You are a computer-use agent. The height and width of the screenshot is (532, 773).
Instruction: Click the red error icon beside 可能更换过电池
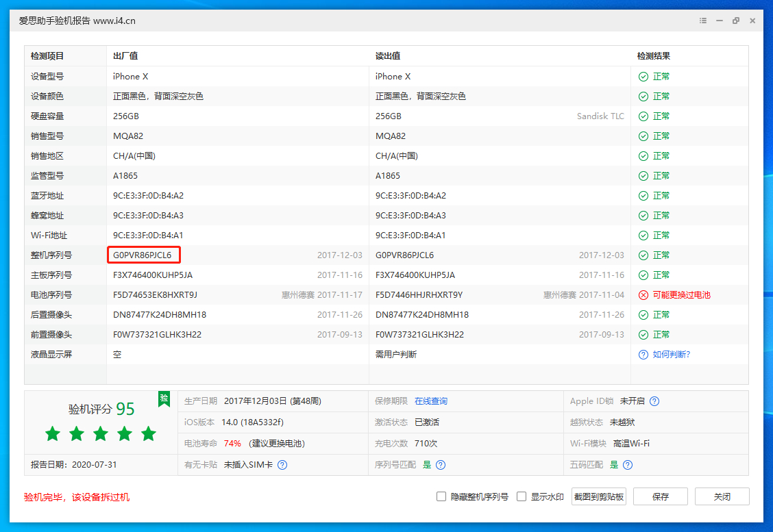(643, 294)
